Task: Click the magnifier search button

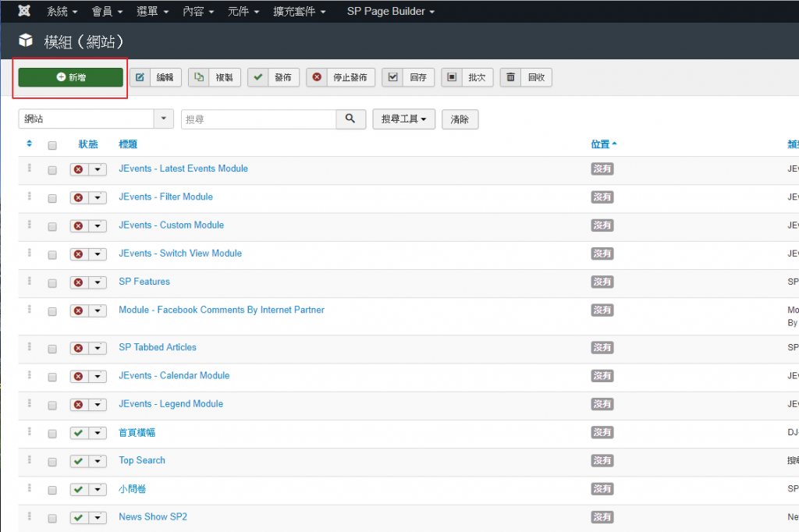Action: coord(350,119)
